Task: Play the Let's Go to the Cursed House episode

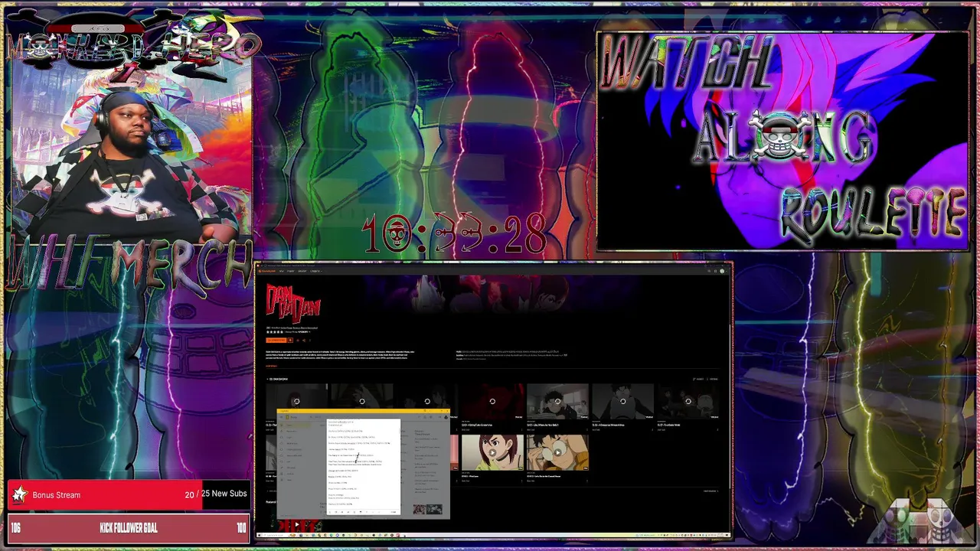Action: pos(557,452)
